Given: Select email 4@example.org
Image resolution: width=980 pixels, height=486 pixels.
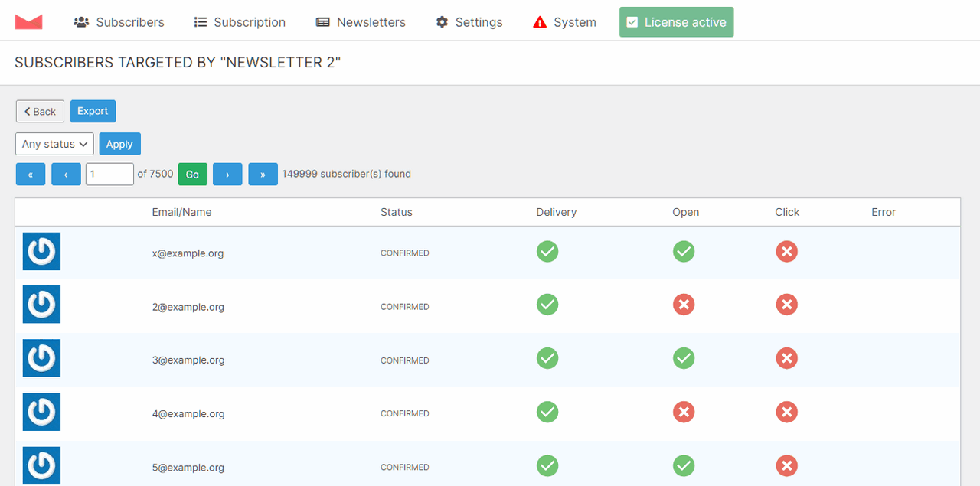Looking at the screenshot, I should 188,414.
